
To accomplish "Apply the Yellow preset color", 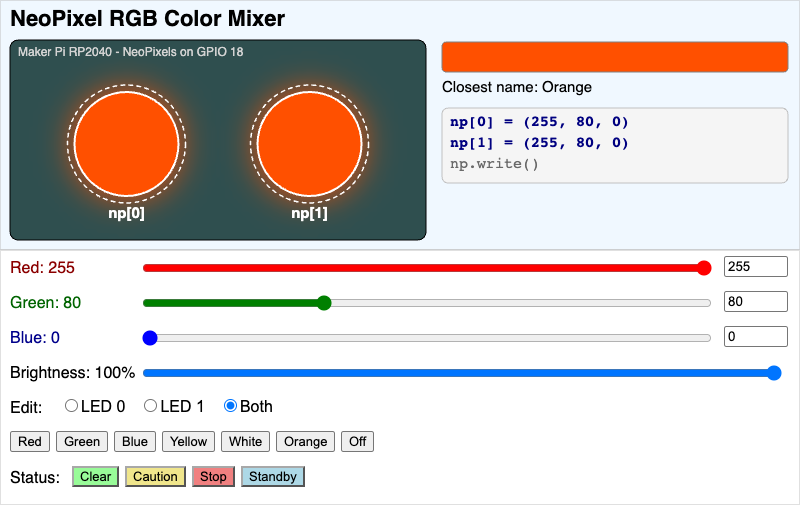I will tap(188, 442).
